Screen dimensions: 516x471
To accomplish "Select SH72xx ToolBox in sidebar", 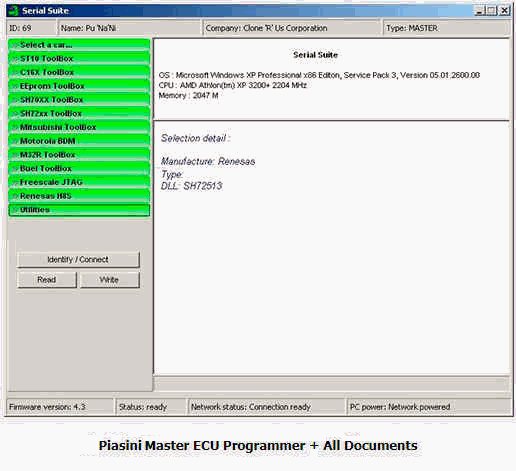I will coord(79,113).
